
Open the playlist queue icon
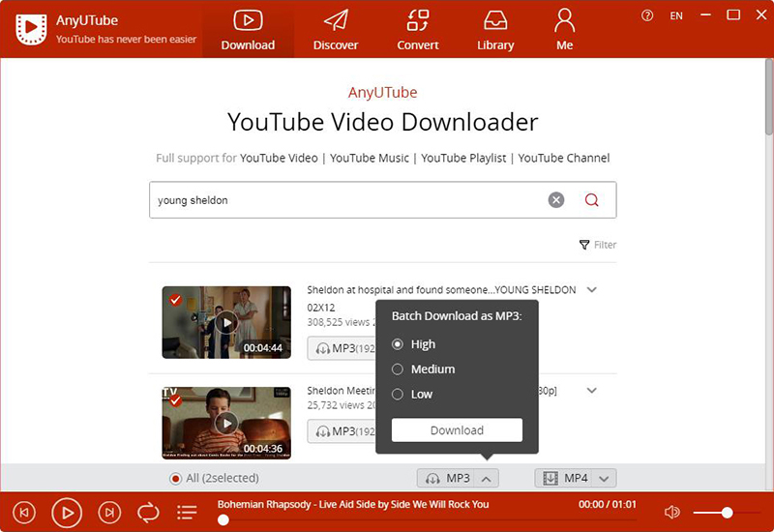(187, 513)
